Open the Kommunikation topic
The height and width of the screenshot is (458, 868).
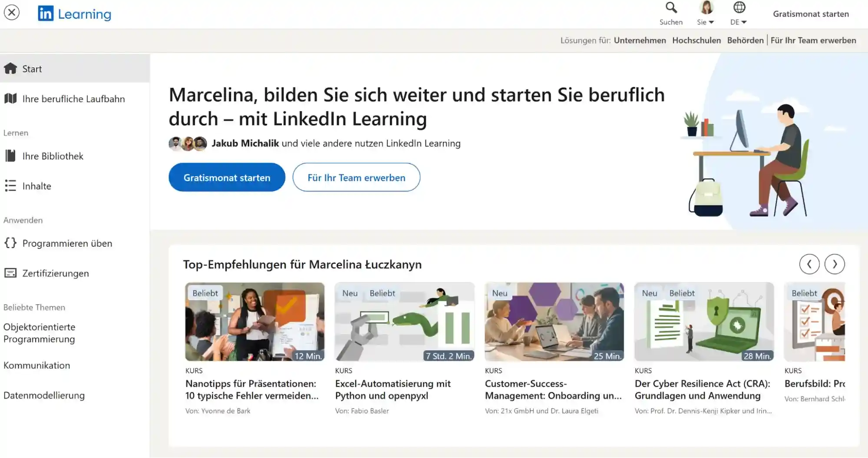(x=36, y=365)
